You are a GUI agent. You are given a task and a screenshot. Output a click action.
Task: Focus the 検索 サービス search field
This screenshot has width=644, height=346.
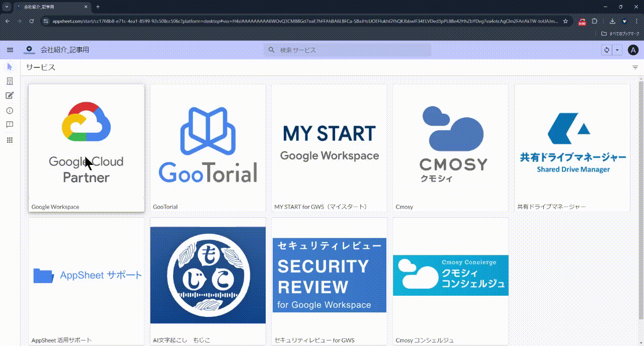[348, 50]
